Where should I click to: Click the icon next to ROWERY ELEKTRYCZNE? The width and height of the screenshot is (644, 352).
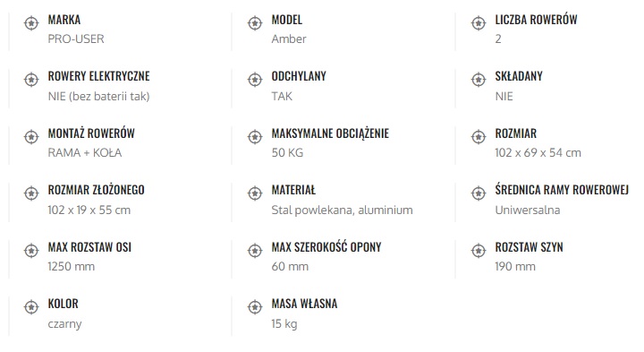click(x=31, y=80)
